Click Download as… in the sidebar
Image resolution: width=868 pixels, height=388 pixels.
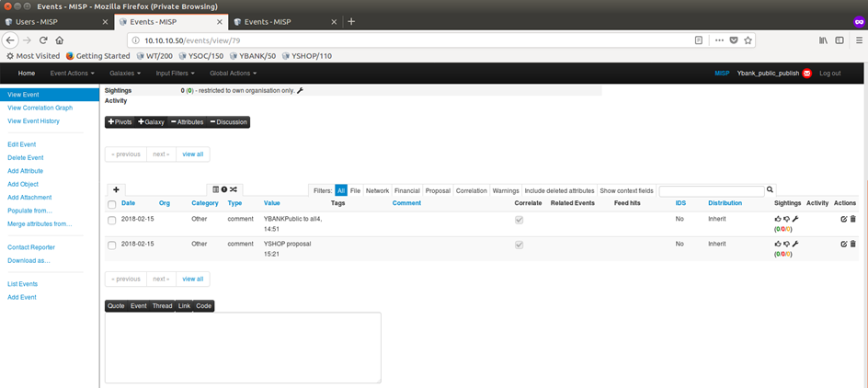[29, 261]
